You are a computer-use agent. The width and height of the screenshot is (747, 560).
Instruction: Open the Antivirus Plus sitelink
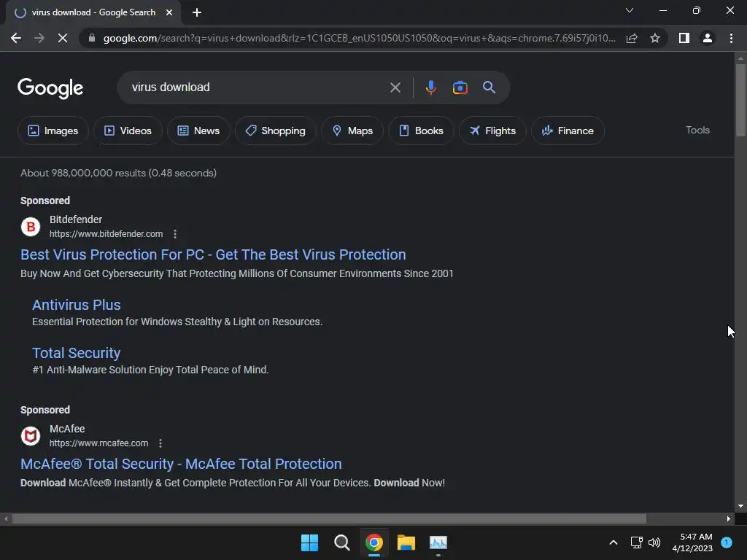[x=76, y=305]
